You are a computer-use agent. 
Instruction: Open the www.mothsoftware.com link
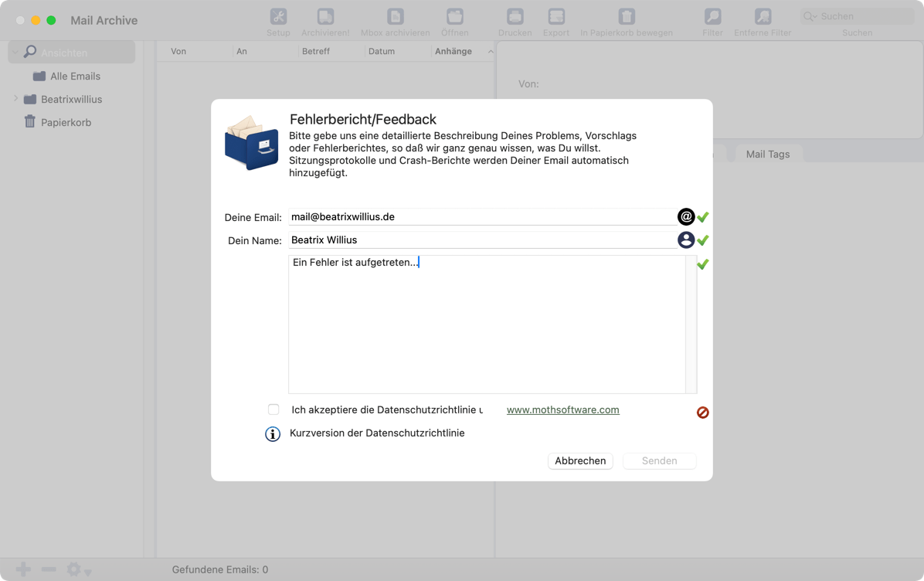pos(562,410)
